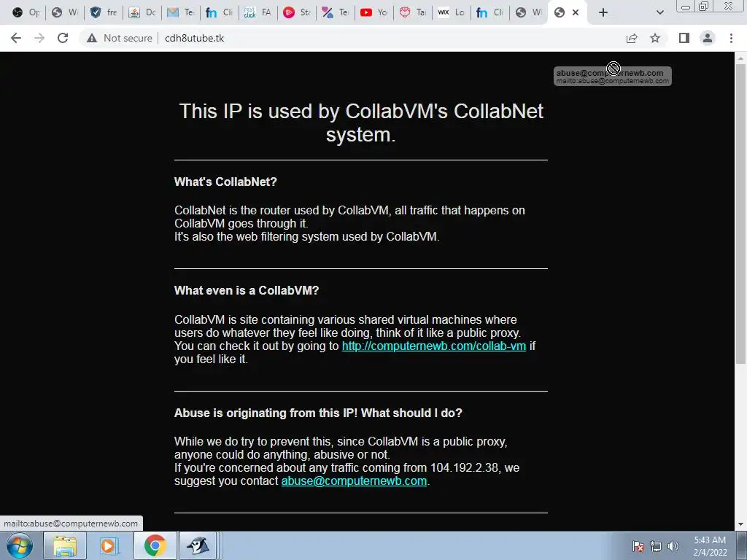Open the Chrome side panel
The width and height of the screenshot is (747, 560).
pos(684,38)
